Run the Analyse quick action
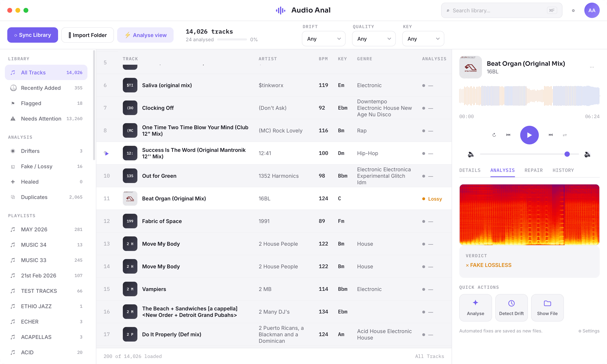Screen dimensions: 607x364 [475, 308]
